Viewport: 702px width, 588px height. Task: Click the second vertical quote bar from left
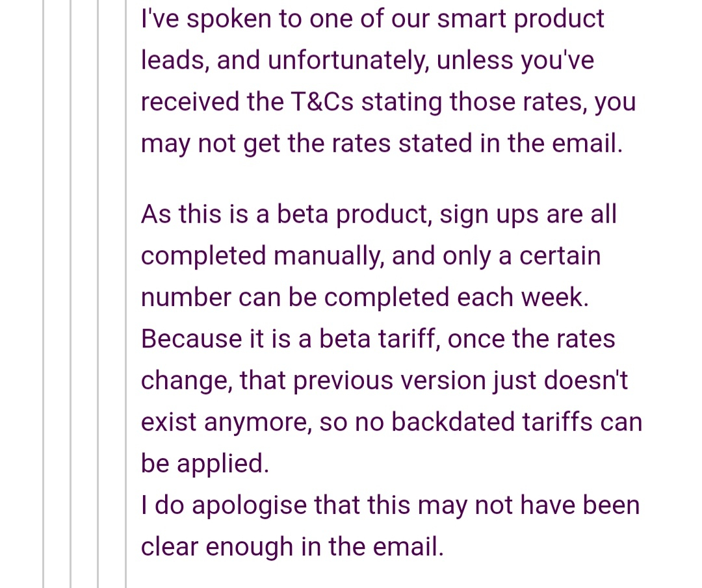[71, 294]
